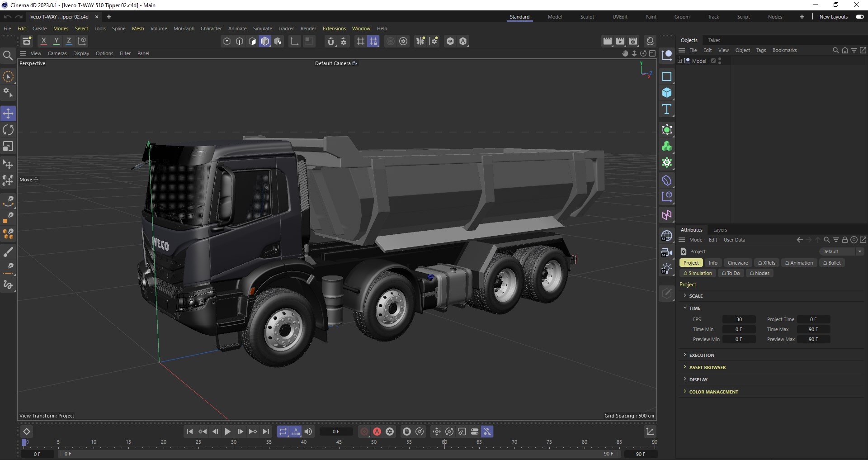Image resolution: width=868 pixels, height=460 pixels.
Task: Click the timeline playhead at frame 0
Action: (x=24, y=442)
